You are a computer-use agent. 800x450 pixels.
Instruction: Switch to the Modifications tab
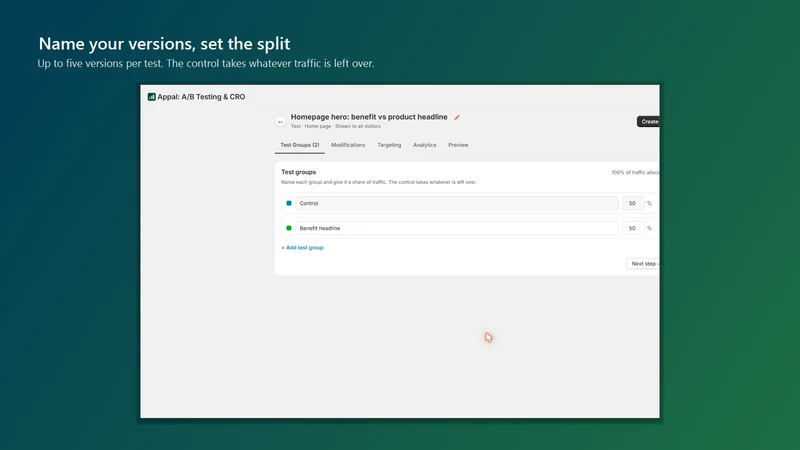click(348, 145)
